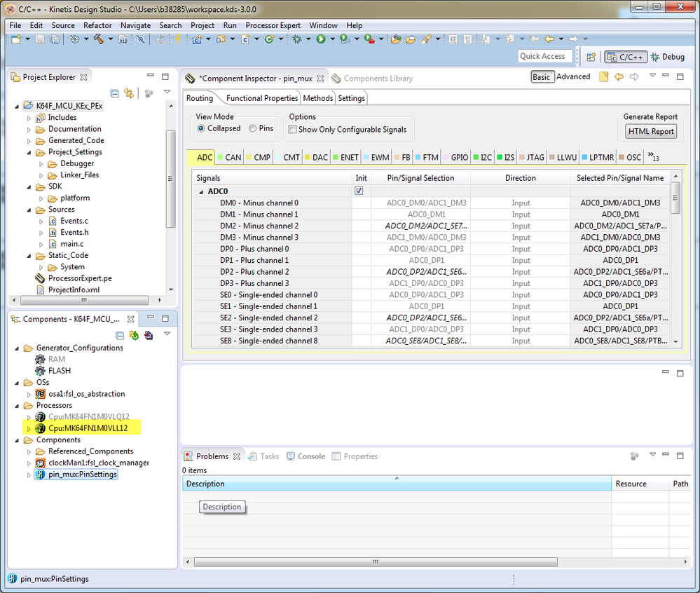Image resolution: width=700 pixels, height=593 pixels.
Task: Select the Pins view mode radio button
Action: coord(253,129)
